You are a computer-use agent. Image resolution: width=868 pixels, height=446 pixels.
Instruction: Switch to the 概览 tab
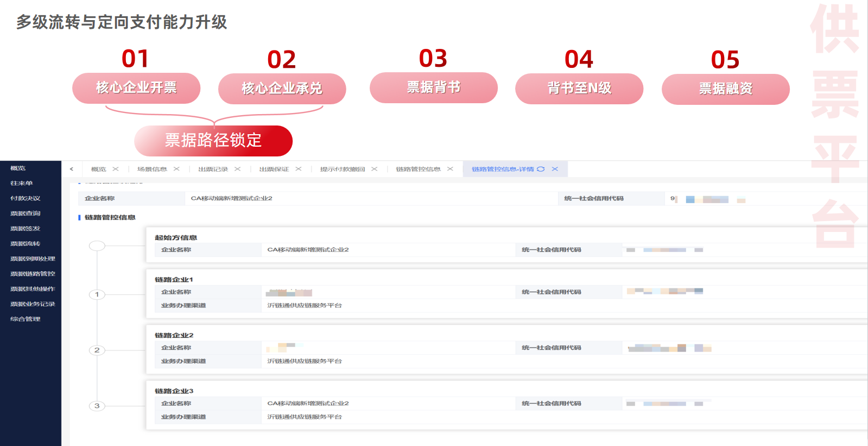point(99,169)
